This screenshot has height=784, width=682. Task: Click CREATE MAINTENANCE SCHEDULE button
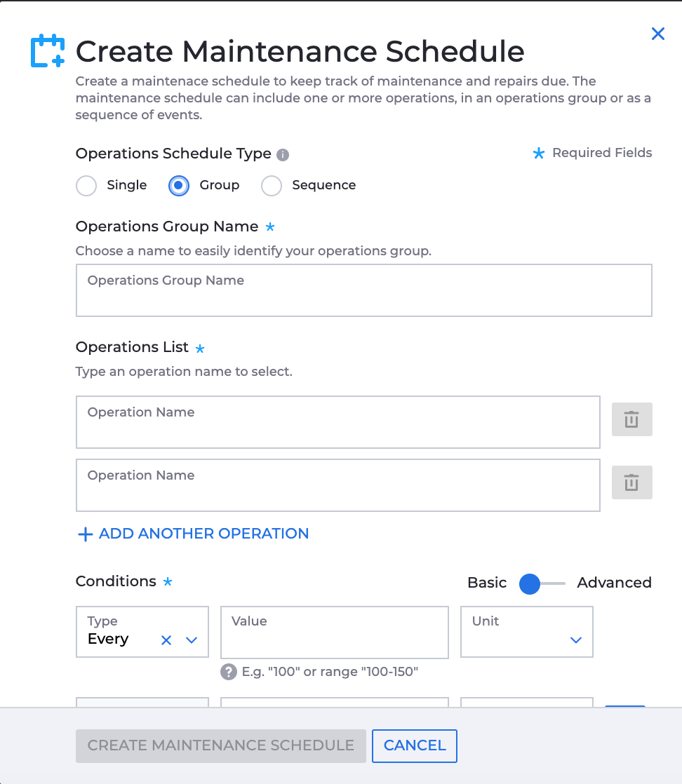pyautogui.click(x=220, y=745)
